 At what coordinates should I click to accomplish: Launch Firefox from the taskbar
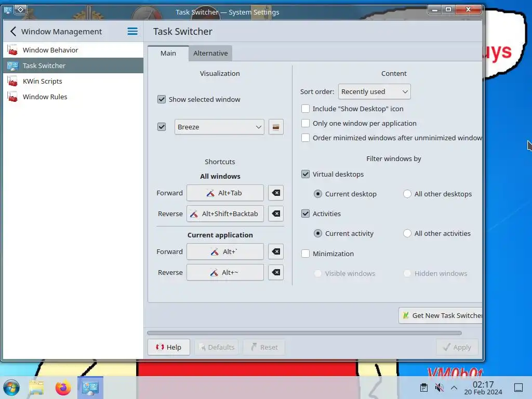pos(63,388)
